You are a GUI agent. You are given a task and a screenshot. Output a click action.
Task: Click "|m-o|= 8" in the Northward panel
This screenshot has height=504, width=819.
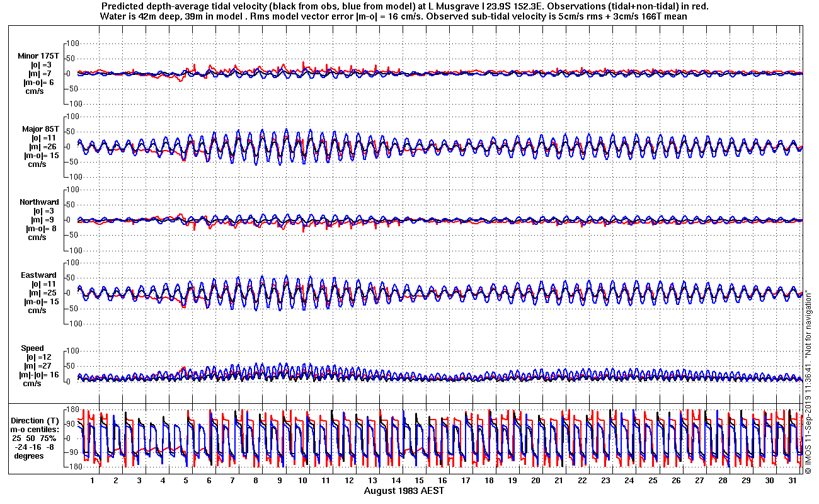(x=40, y=229)
